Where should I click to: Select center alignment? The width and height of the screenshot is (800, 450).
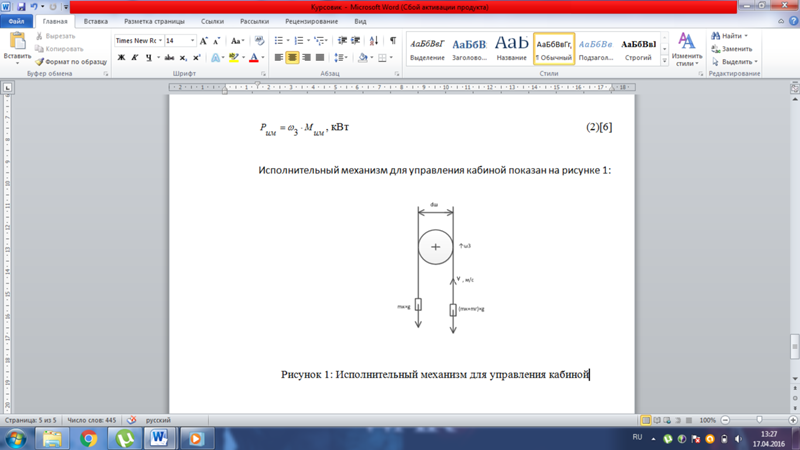pyautogui.click(x=292, y=58)
